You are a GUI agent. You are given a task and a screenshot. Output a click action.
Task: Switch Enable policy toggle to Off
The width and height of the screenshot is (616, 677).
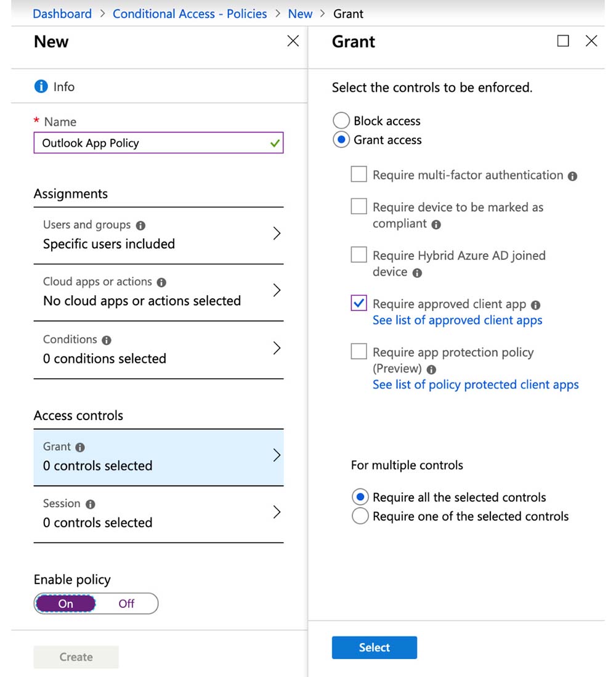[126, 604]
